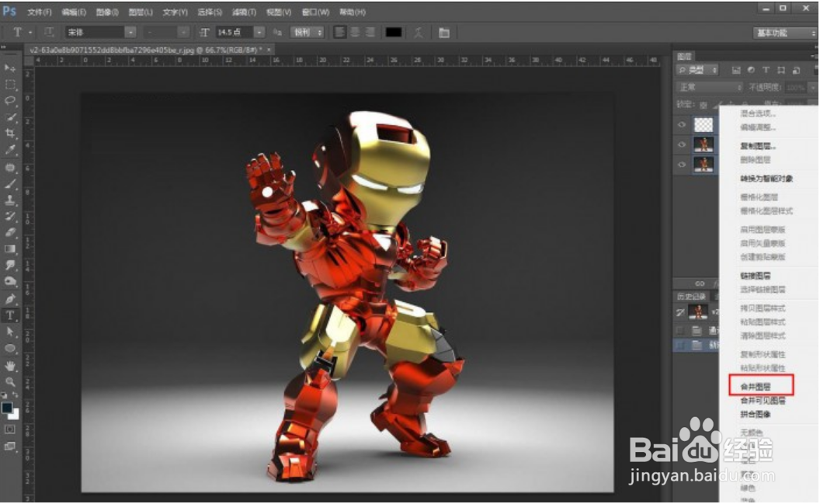Choose 链接图层 in context menu
Image resolution: width=820 pixels, height=504 pixels.
click(756, 276)
